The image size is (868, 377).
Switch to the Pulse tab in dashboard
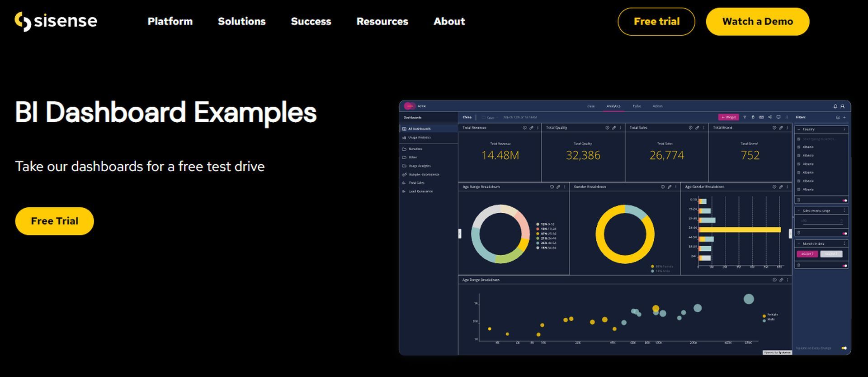click(637, 106)
